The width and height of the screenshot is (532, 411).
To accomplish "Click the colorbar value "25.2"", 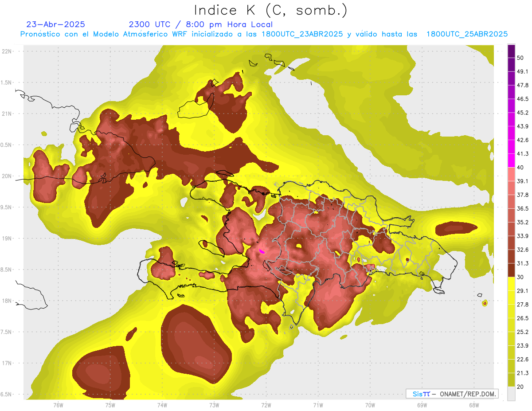I will click(523, 332).
